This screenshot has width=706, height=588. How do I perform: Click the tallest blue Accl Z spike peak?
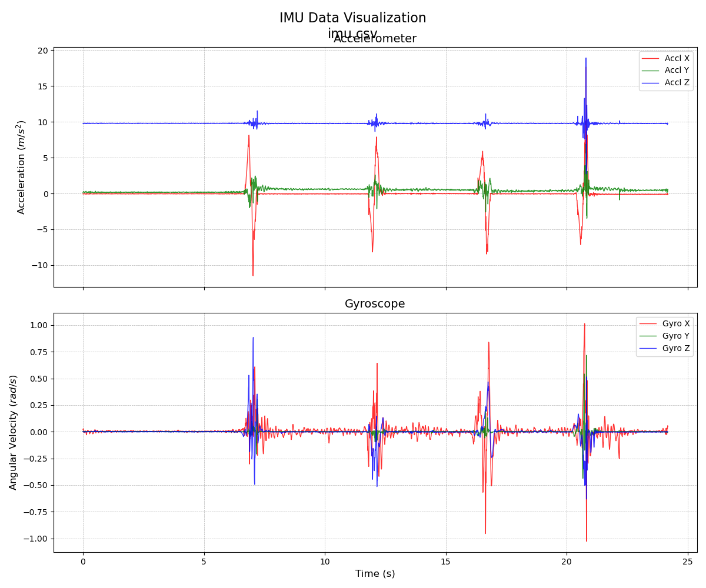[x=585, y=58]
